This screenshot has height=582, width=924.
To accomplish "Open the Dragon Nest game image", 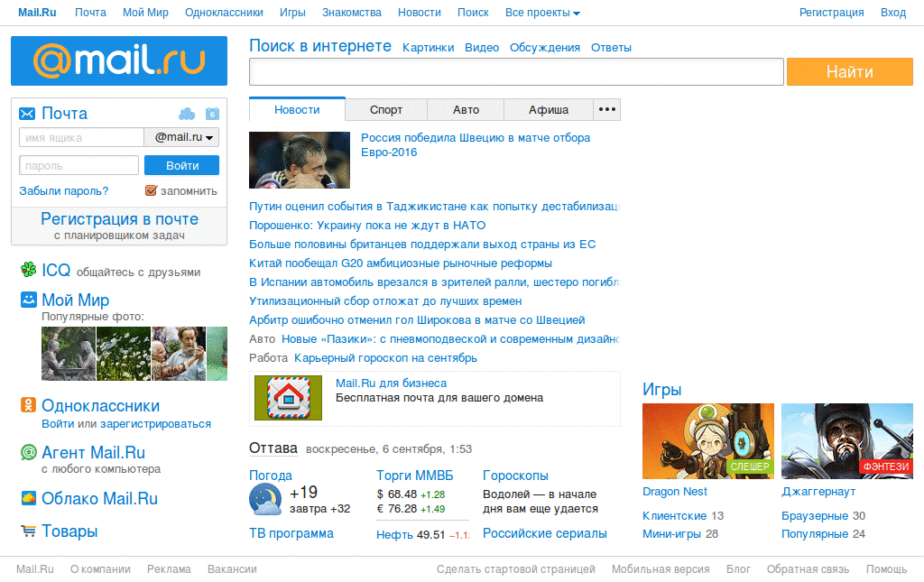I will [707, 441].
